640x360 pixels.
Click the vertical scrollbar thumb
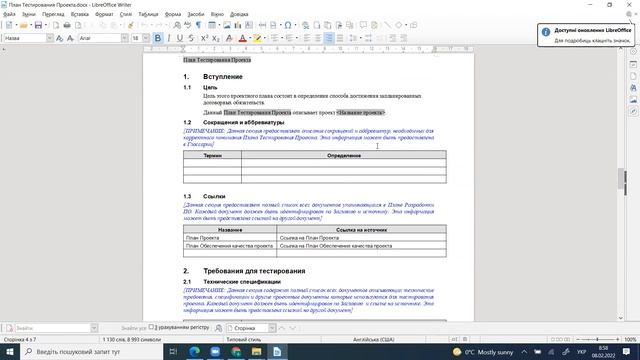(622, 178)
